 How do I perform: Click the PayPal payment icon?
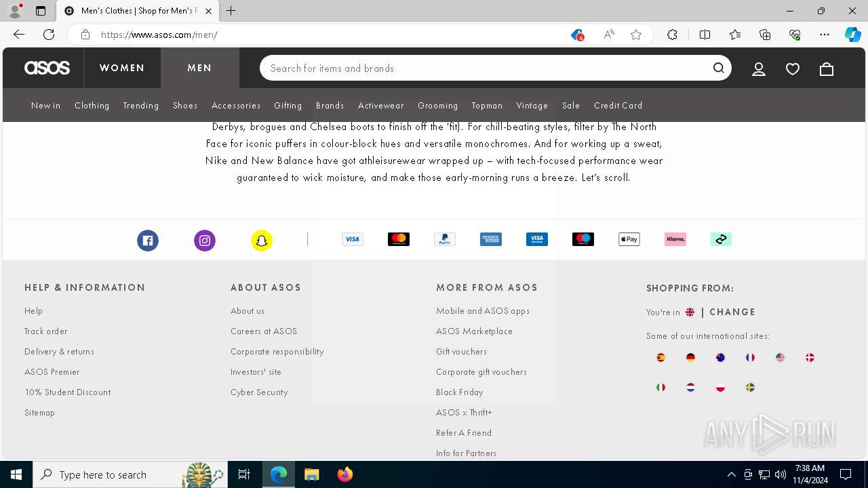point(445,239)
